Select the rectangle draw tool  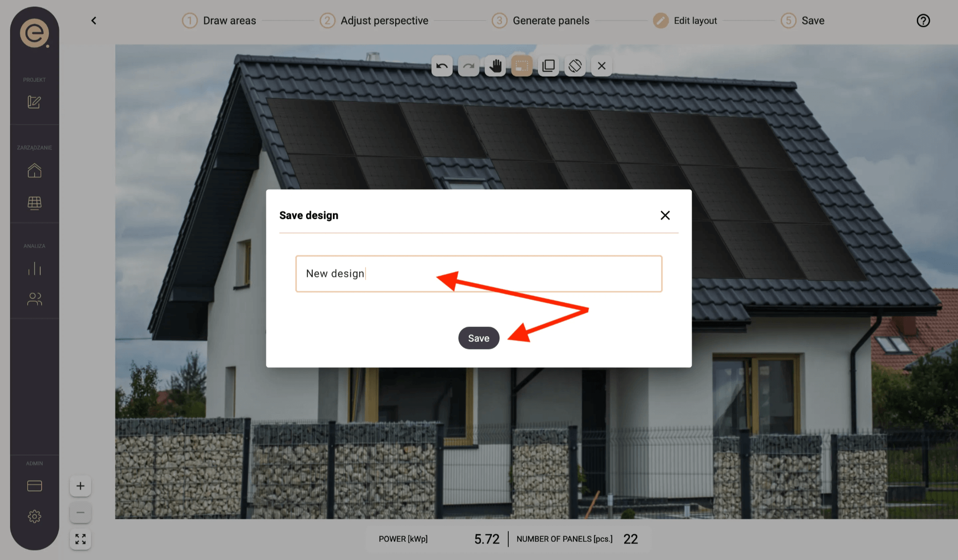click(522, 65)
